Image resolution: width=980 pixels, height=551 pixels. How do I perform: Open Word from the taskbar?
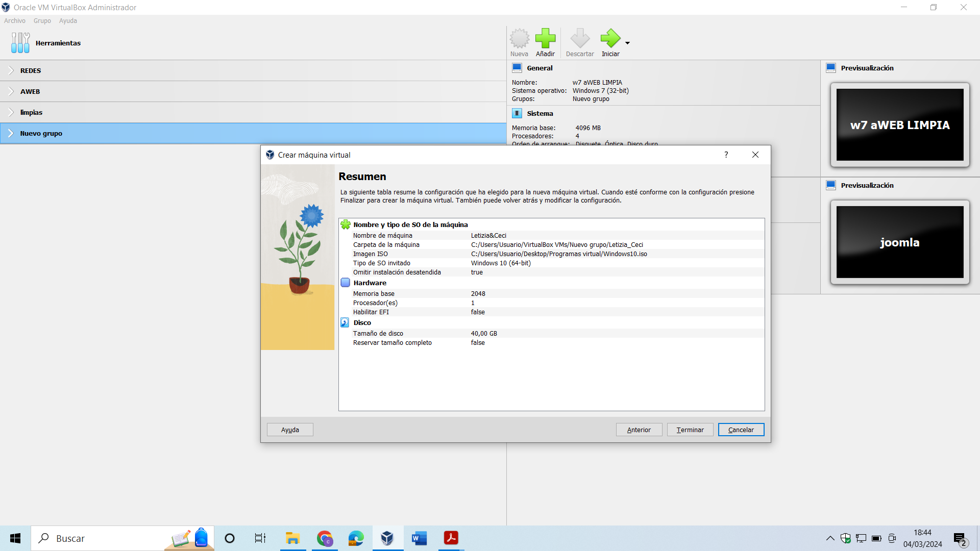(419, 538)
